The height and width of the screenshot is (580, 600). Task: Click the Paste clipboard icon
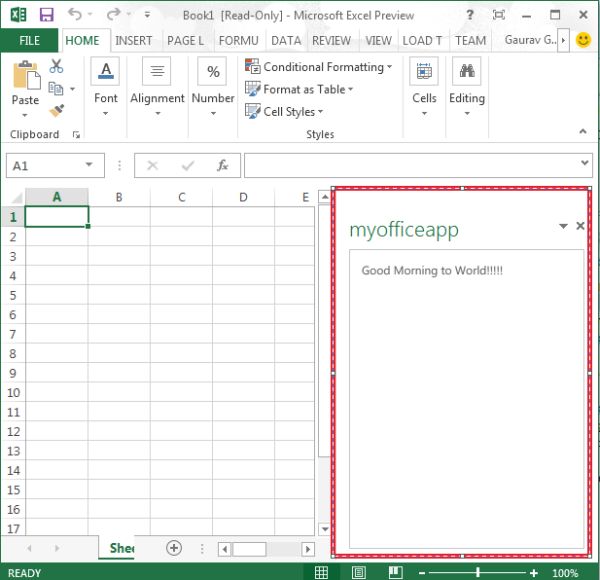[26, 75]
